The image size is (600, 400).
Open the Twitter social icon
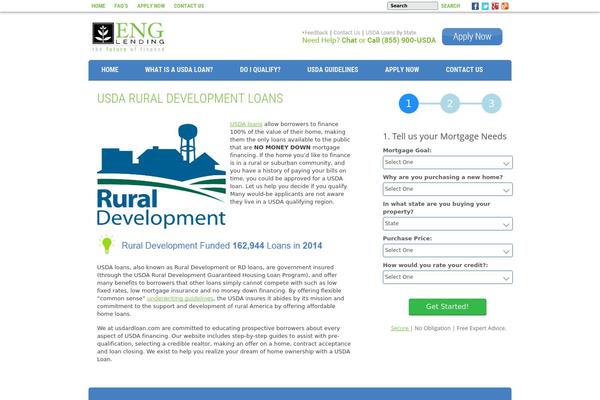click(485, 6)
